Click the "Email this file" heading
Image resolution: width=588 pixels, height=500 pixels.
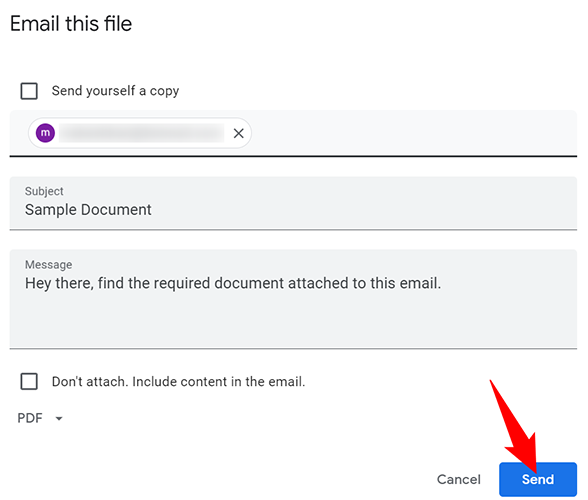[x=71, y=24]
